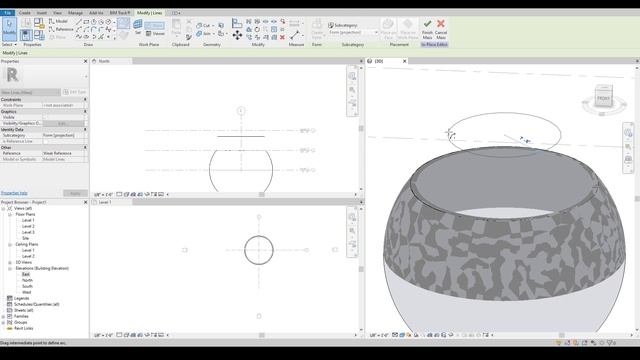Select South elevation in browser
The height and width of the screenshot is (360, 640).
point(27,287)
